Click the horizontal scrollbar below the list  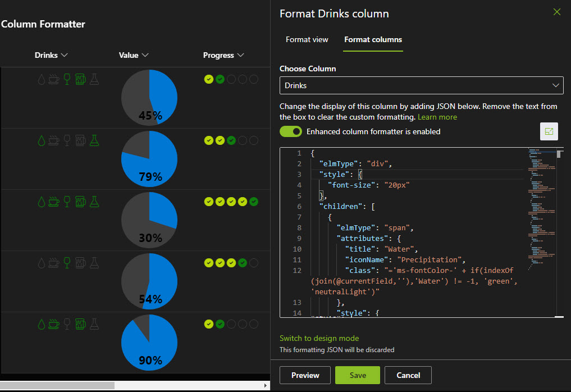tap(57, 385)
